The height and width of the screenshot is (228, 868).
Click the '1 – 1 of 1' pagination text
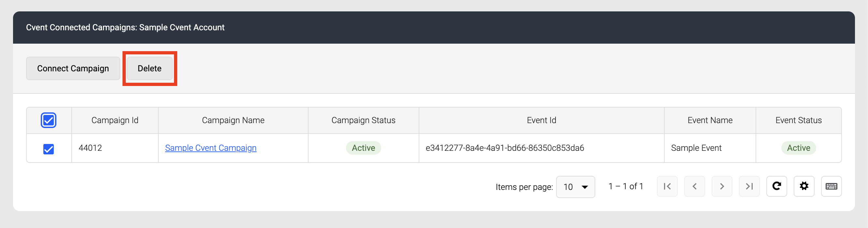point(626,186)
